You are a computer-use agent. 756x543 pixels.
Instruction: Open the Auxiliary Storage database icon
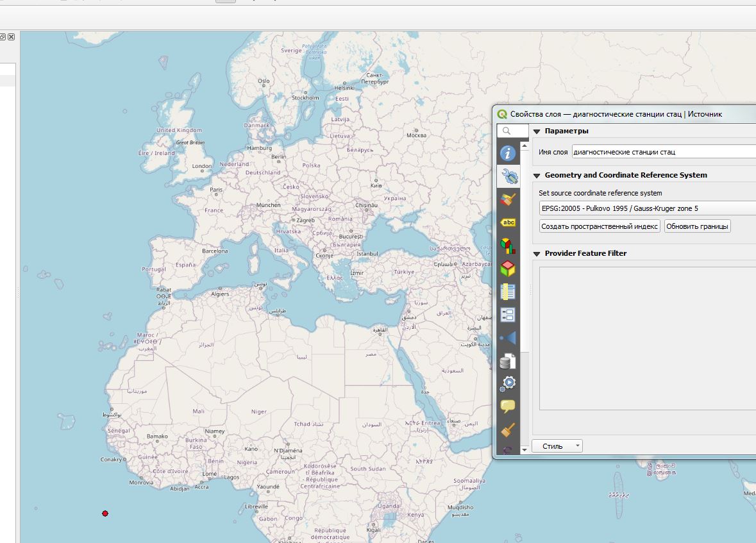pyautogui.click(x=508, y=361)
